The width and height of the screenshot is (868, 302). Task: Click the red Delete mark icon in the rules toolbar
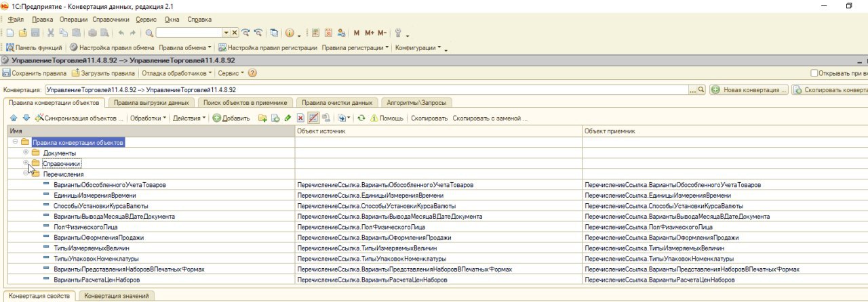(x=300, y=118)
